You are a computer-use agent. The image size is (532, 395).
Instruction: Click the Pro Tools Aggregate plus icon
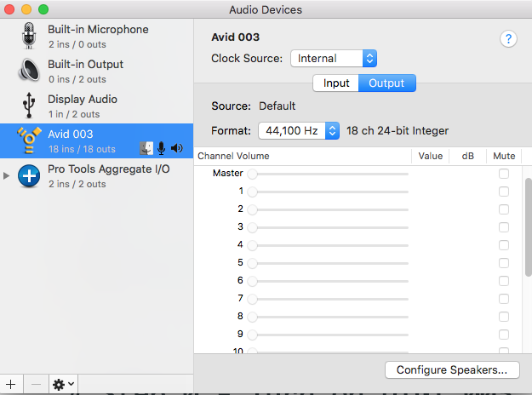pyautogui.click(x=29, y=175)
